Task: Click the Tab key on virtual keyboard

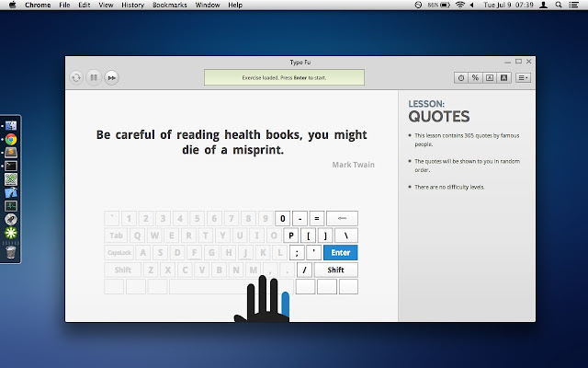Action: click(116, 236)
